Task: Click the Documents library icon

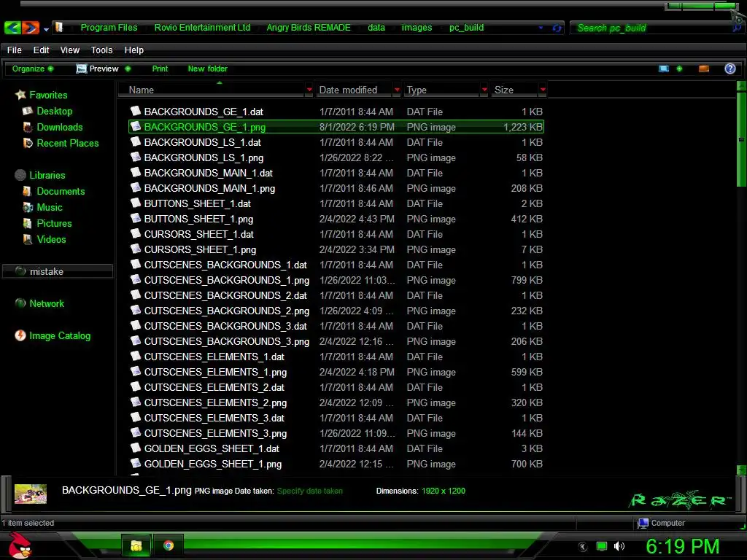Action: (x=28, y=192)
